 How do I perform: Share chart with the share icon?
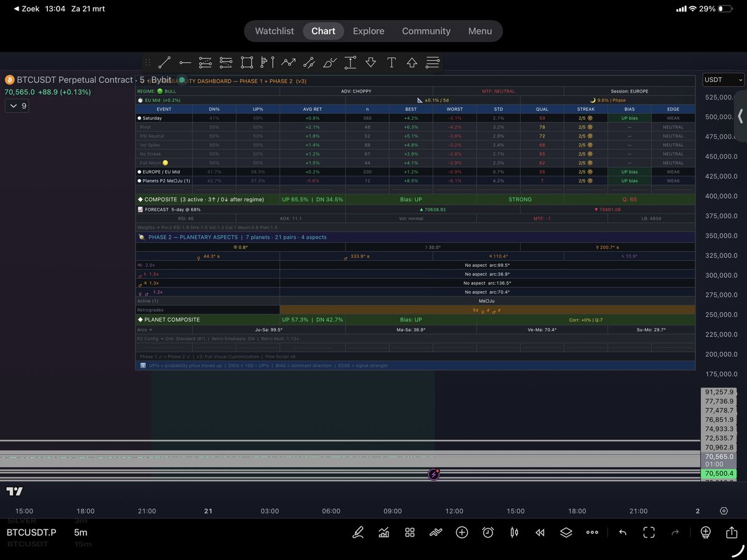coord(731,532)
